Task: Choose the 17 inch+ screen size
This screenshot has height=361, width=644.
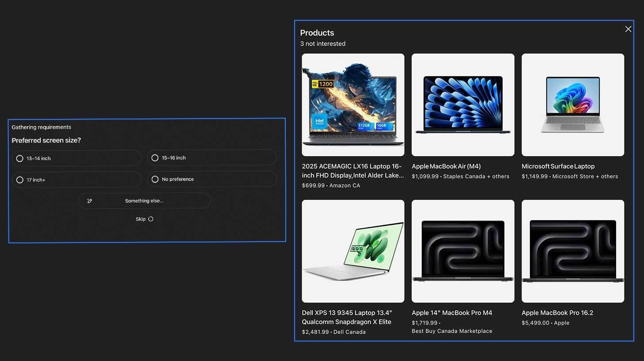Action: click(x=77, y=180)
